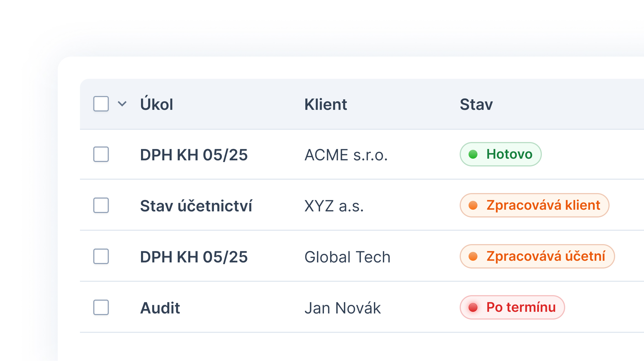Click the red dot in Po termínu badge
This screenshot has width=644, height=362.
473,307
